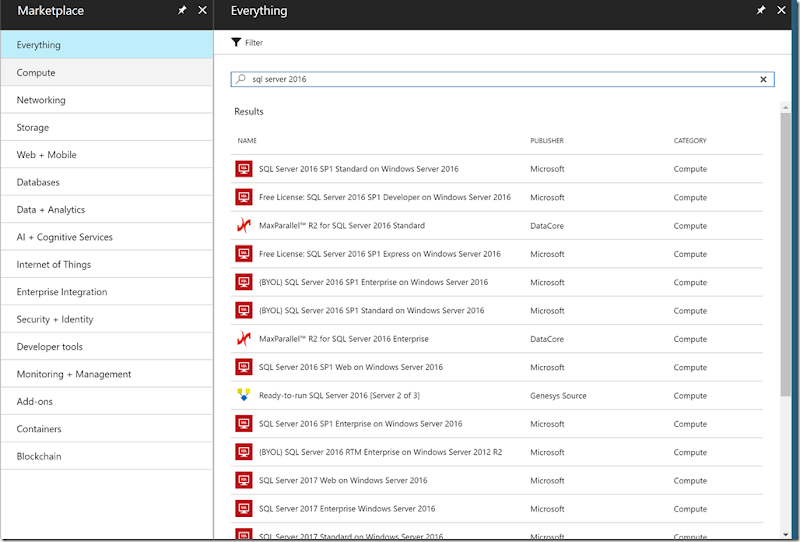Screen dimensions: 800x542
Task: Click the sql server 2016 search field
Action: (503, 79)
